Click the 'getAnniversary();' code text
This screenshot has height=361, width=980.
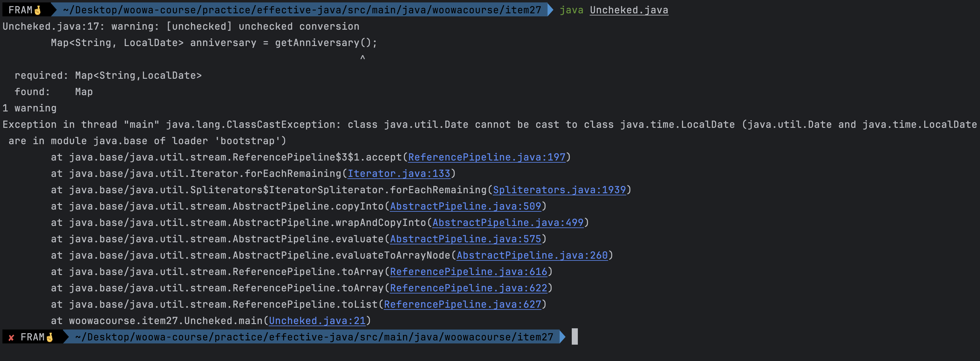326,43
